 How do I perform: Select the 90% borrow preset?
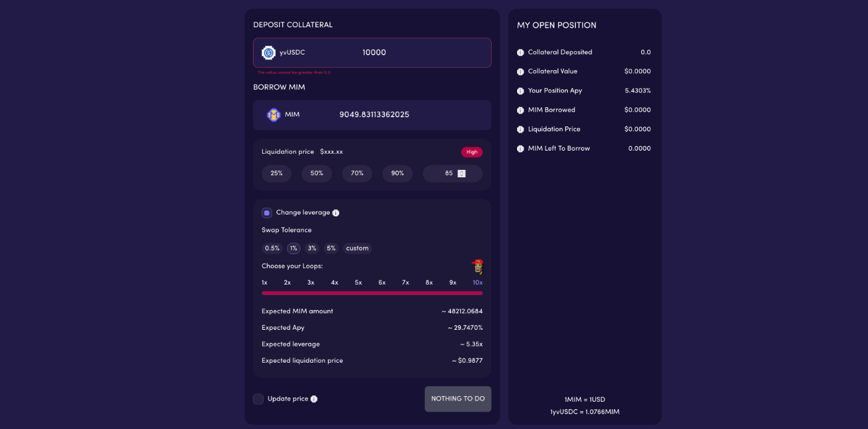pyautogui.click(x=397, y=174)
